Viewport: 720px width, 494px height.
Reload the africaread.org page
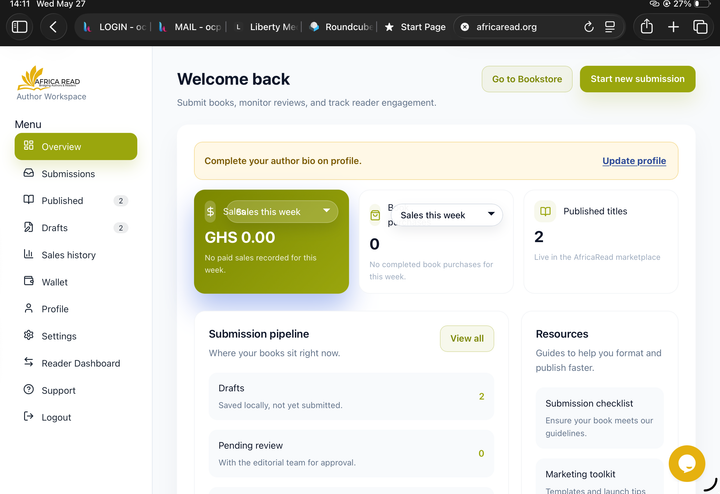click(589, 27)
